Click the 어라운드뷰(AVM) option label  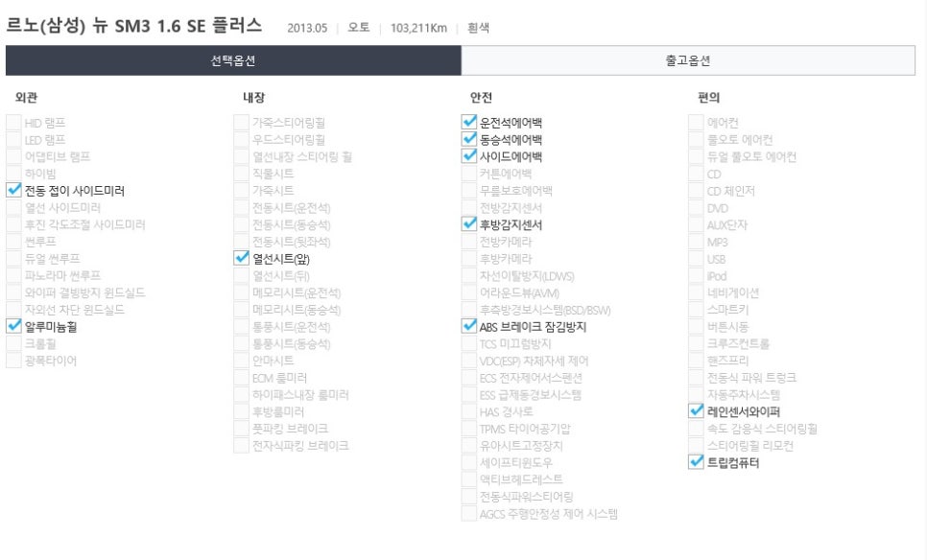(519, 293)
